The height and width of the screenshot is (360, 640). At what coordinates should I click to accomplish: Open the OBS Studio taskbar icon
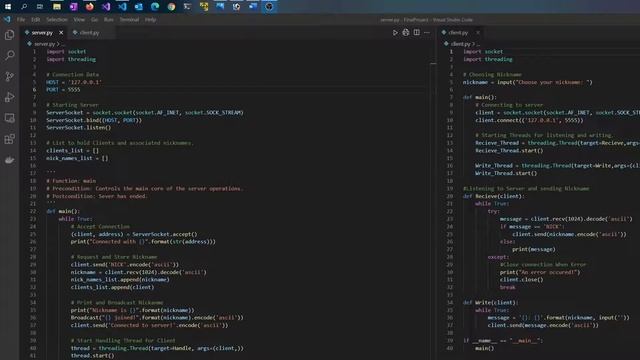[269, 7]
